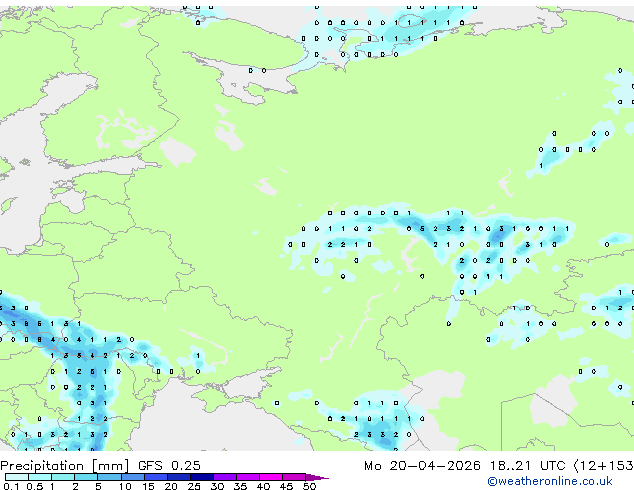The image size is (634, 490).
Task: Click the 'Mo 20-04-2026' date text
Action: pyautogui.click(x=422, y=466)
